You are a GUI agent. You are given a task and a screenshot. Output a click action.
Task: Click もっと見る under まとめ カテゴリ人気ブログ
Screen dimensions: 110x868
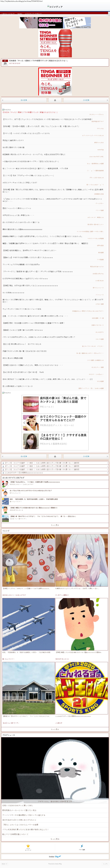pos(55,525)
